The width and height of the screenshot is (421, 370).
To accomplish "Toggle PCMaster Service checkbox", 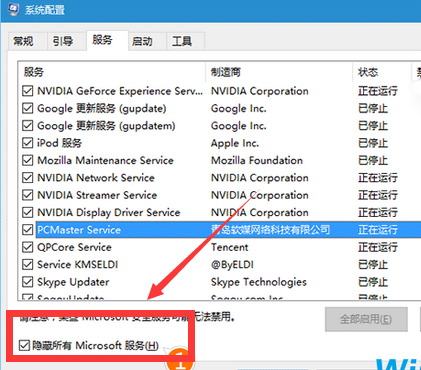I will tap(27, 230).
